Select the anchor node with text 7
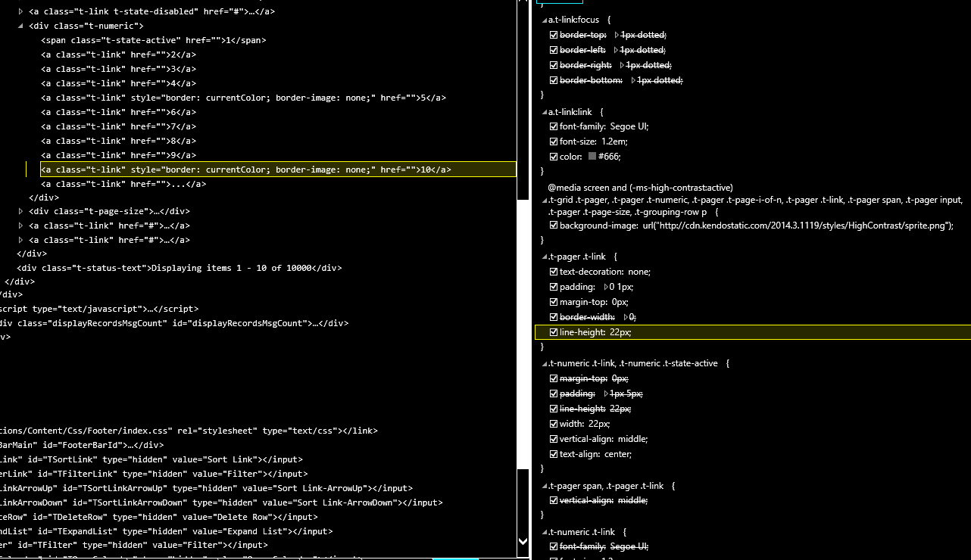 point(119,126)
